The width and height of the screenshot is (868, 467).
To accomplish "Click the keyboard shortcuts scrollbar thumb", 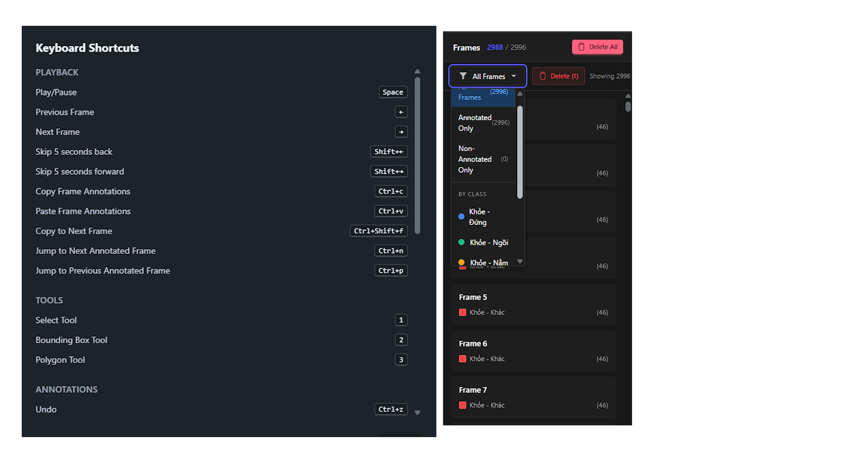I will click(417, 156).
